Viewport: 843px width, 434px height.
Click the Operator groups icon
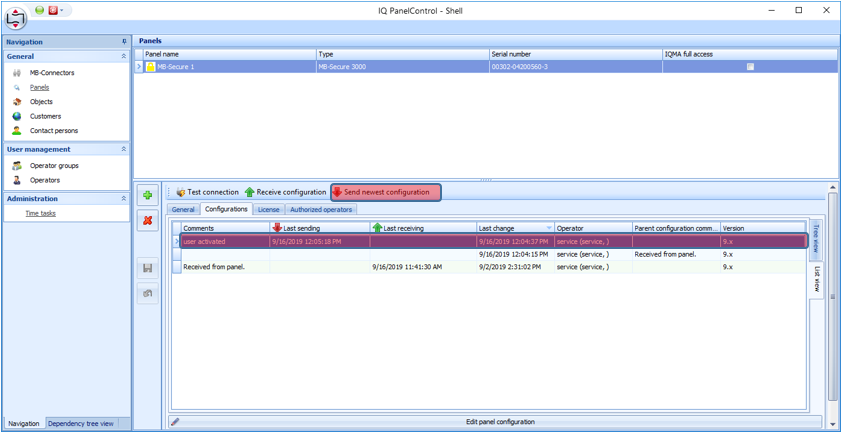click(17, 166)
